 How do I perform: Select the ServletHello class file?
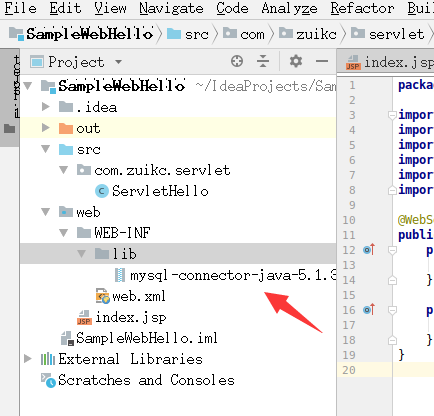click(x=152, y=191)
